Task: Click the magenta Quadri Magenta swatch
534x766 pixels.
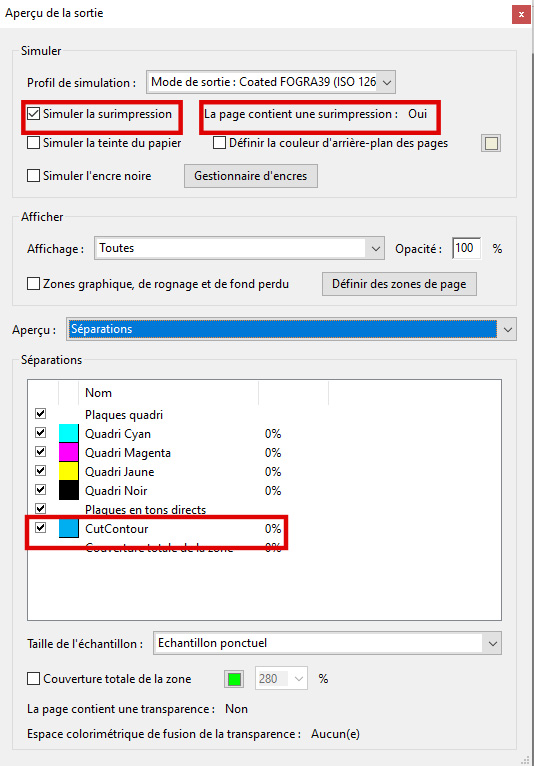Action: [x=68, y=452]
